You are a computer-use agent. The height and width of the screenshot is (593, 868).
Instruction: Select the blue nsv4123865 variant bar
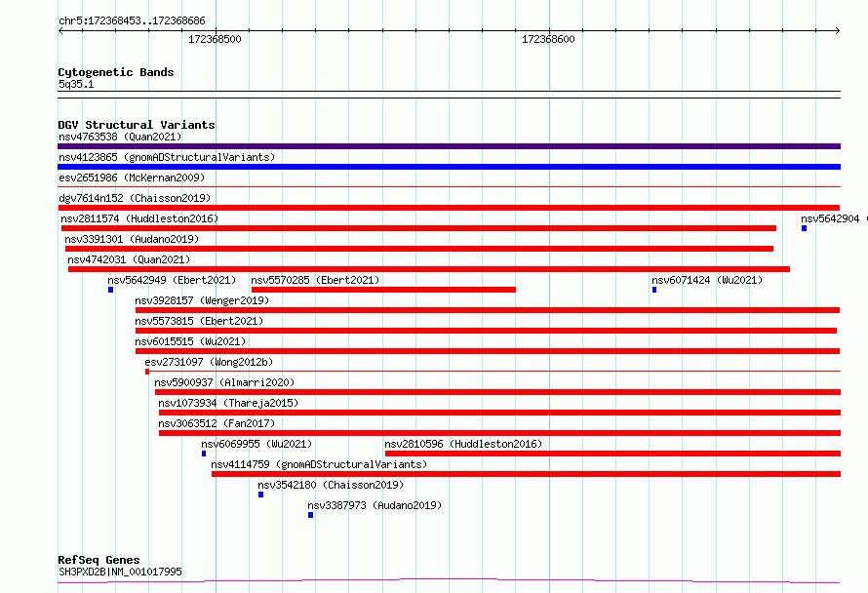449,167
